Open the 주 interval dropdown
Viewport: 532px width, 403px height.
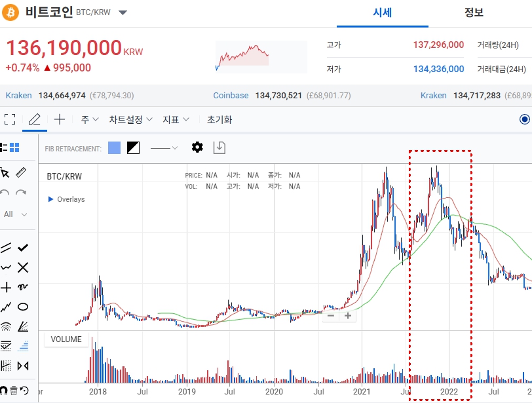90,120
